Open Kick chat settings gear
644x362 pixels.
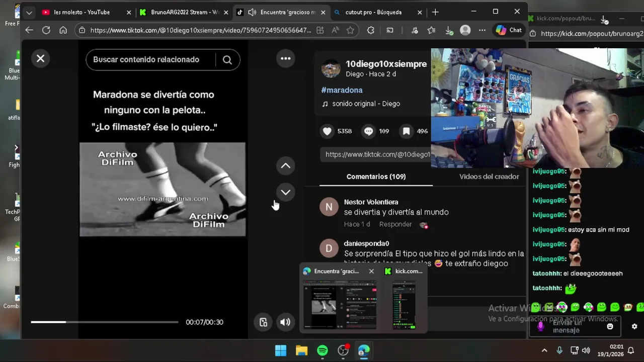coord(634,326)
